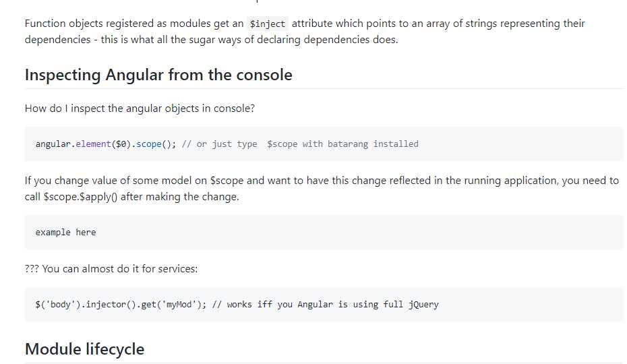Click the "How do I inspect" question line
627x364 pixels.
tap(140, 108)
